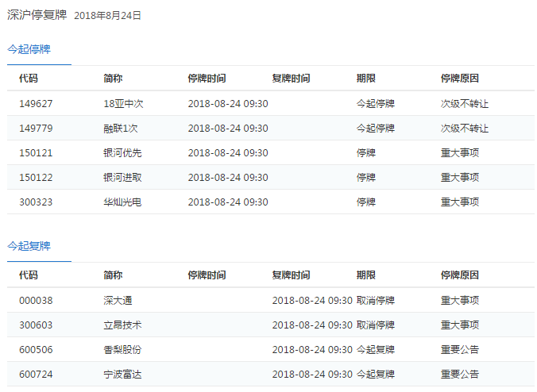Click 重要公告 reason in the 香梨股份 row

click(460, 350)
